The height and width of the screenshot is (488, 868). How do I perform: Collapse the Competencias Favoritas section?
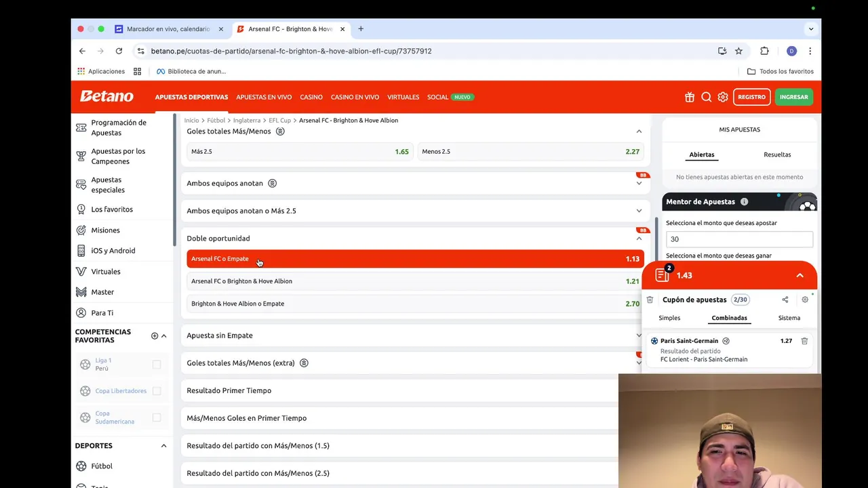tap(164, 336)
